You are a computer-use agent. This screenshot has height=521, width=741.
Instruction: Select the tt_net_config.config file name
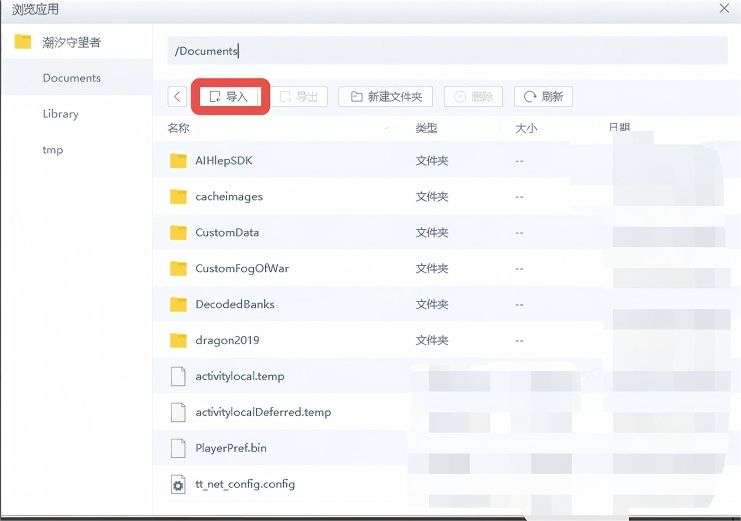pos(245,484)
